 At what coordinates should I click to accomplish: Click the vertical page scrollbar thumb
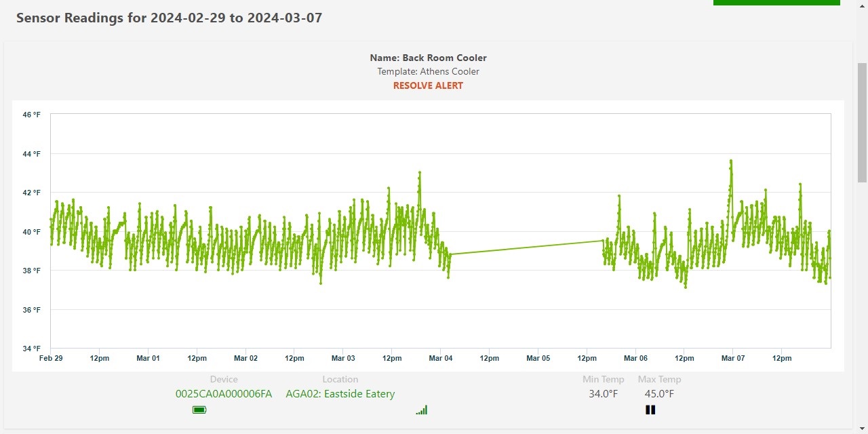862,122
